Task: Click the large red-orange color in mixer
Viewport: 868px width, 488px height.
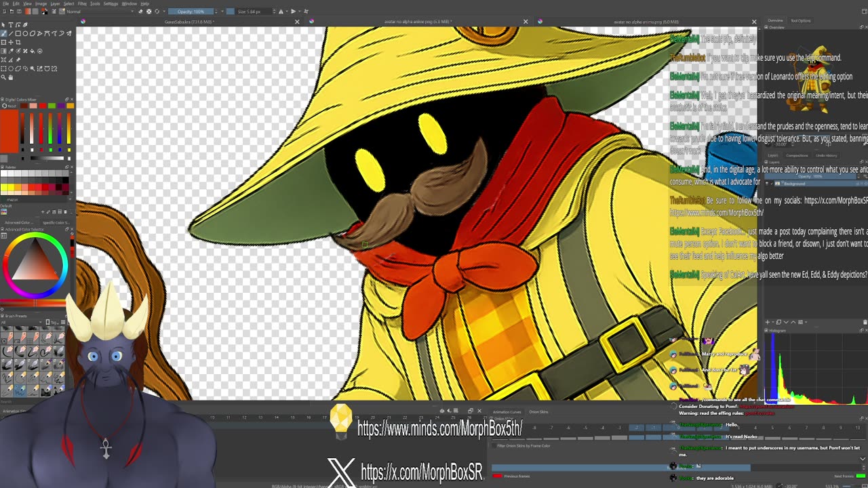Action: 9,131
